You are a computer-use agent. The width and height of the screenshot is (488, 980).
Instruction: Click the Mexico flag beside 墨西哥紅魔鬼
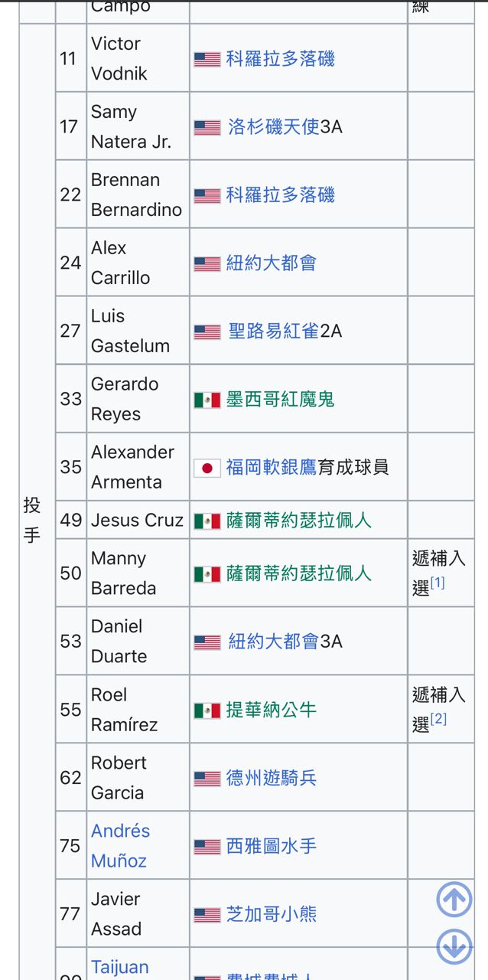pyautogui.click(x=207, y=400)
